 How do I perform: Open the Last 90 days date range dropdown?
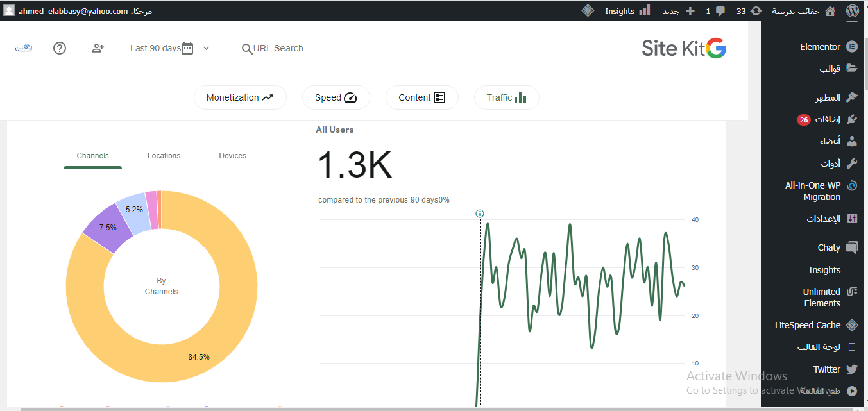[169, 48]
